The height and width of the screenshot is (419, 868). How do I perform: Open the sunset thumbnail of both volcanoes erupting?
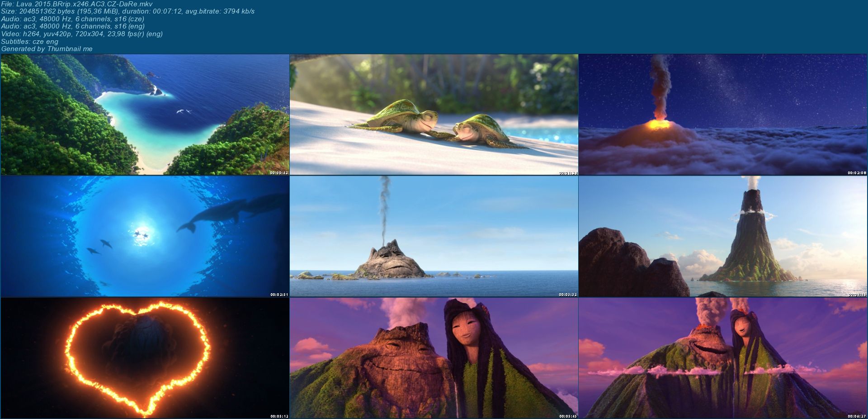point(722,357)
